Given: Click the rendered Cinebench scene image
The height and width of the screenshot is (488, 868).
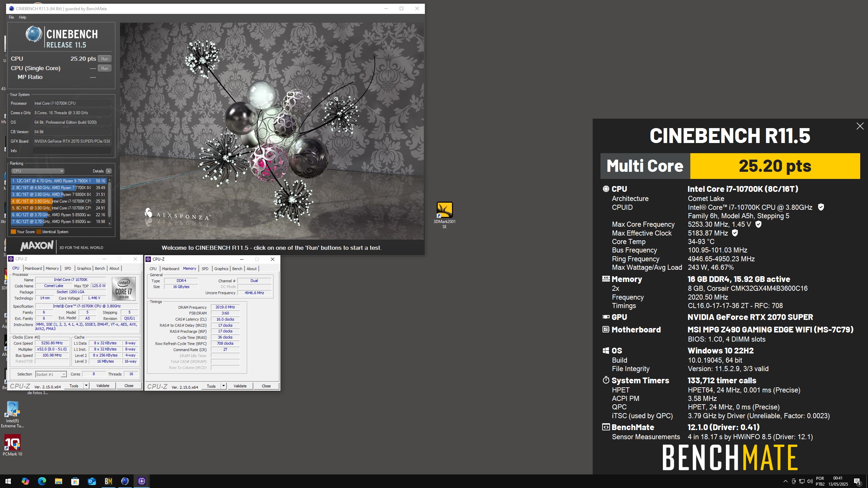Looking at the screenshot, I should (272, 131).
